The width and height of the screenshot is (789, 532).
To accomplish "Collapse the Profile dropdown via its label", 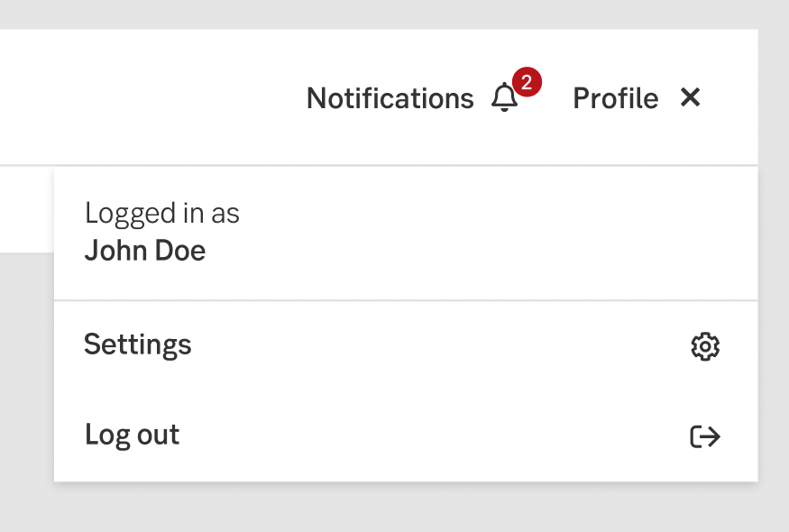I will [x=615, y=98].
